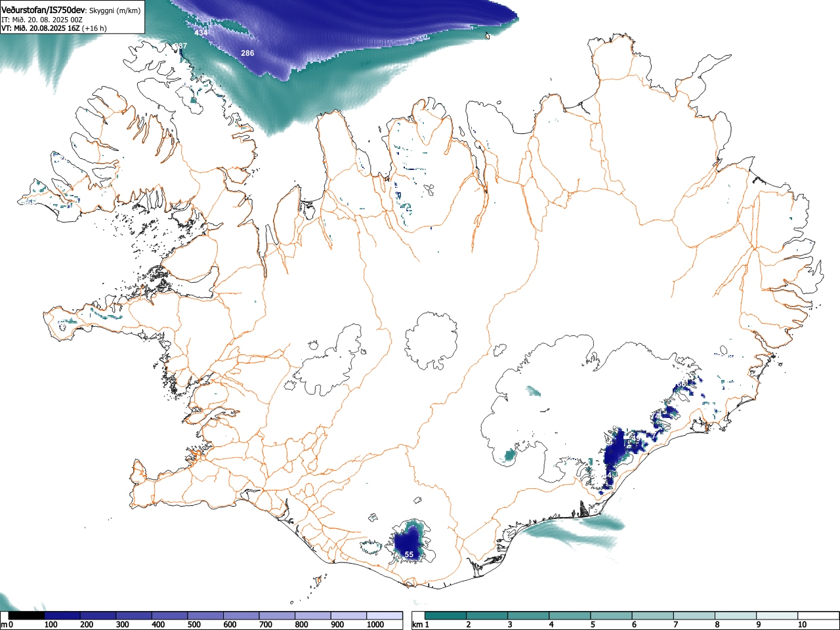This screenshot has height=630, width=840.
Task: Pick the 300–400 m legend swatch
Action: click(x=134, y=616)
